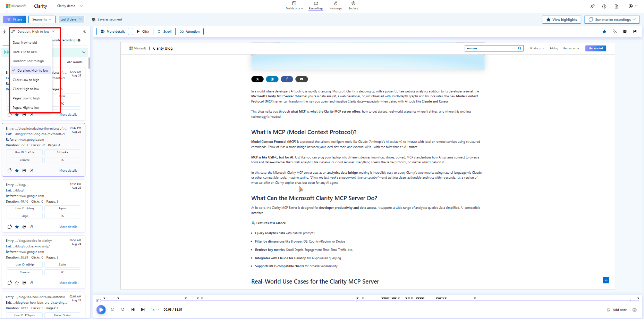The width and height of the screenshot is (644, 319).
Task: Open the Clarity demo project selector
Action: point(70,6)
